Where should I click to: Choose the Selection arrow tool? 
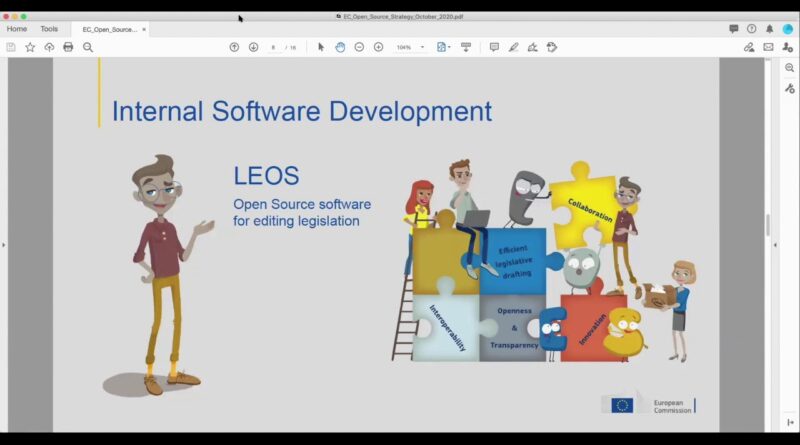point(320,47)
